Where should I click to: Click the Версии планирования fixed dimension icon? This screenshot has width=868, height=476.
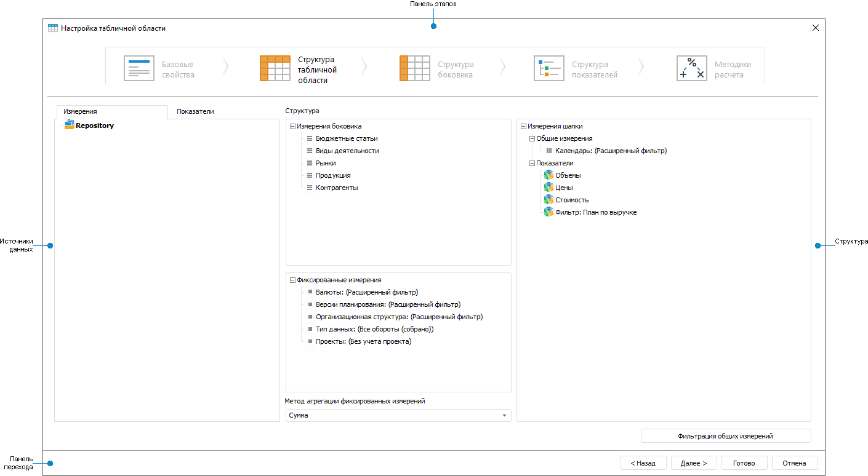[310, 304]
